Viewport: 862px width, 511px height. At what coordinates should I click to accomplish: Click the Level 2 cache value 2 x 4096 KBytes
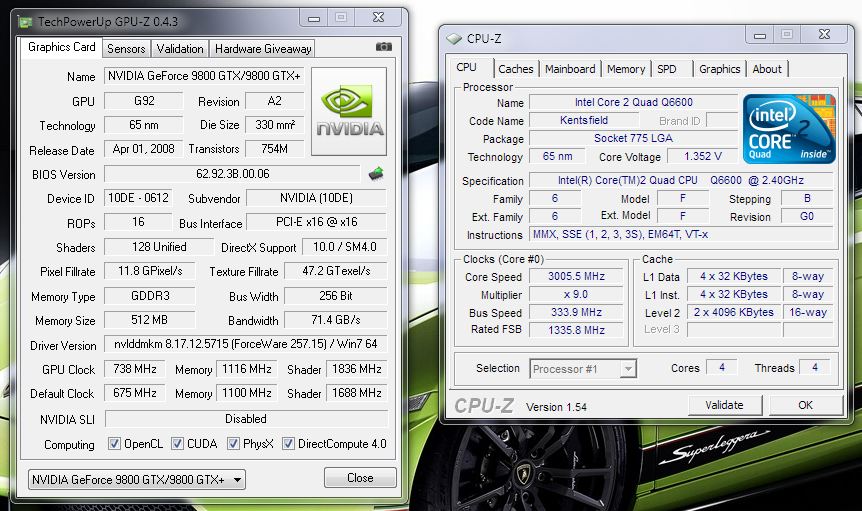[x=733, y=312]
